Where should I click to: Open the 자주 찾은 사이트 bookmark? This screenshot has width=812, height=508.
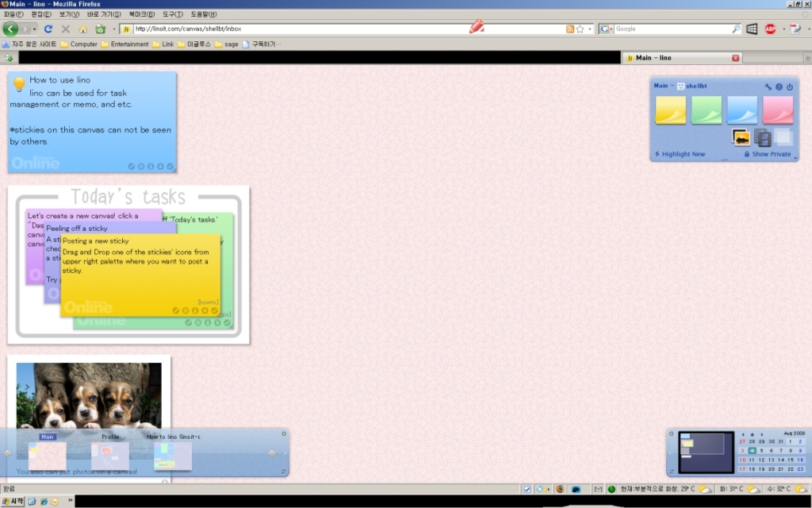point(29,44)
